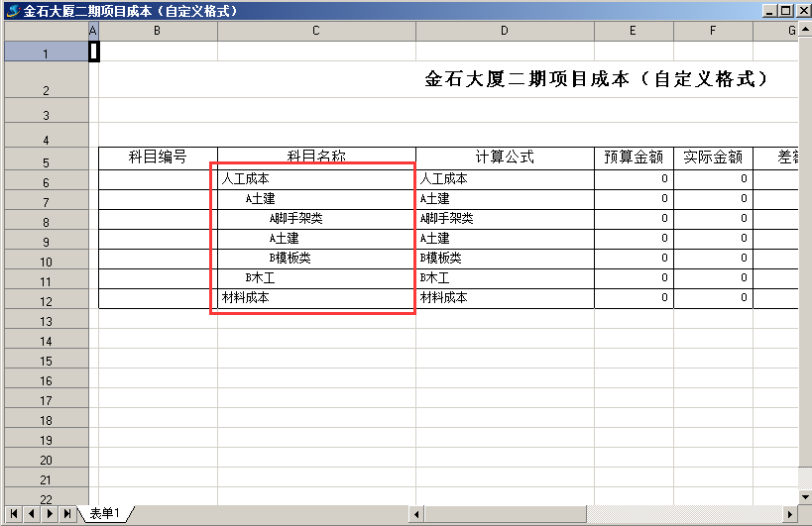Click the B模板类 cell in 计算公式 column
This screenshot has width=812, height=526.
pos(505,259)
